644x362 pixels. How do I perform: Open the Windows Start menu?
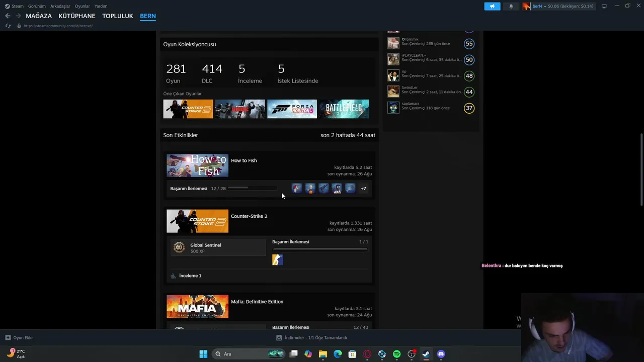point(203,354)
